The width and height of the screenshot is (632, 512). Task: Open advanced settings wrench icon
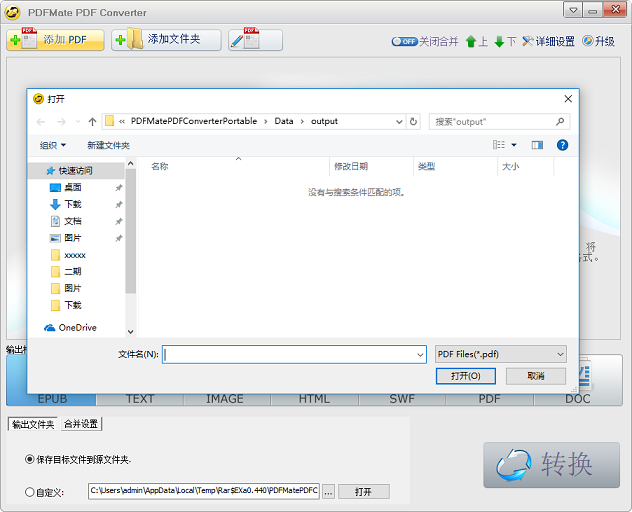(527, 41)
